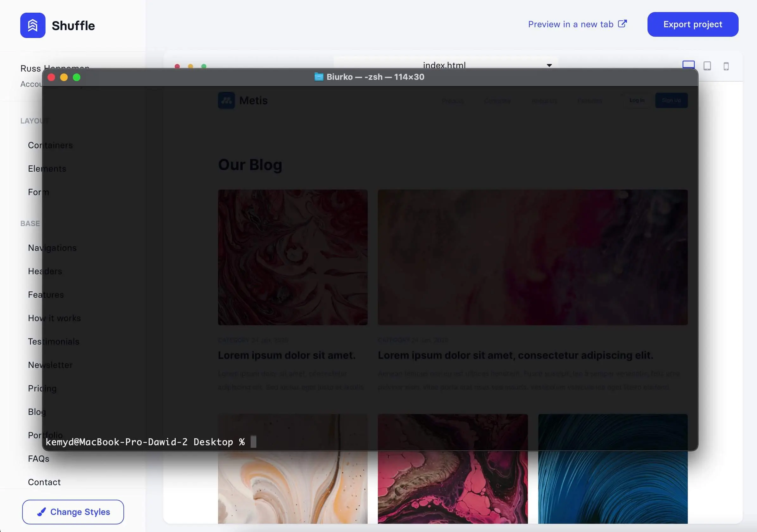Click the Shuffle logo icon
The height and width of the screenshot is (532, 757).
[33, 25]
